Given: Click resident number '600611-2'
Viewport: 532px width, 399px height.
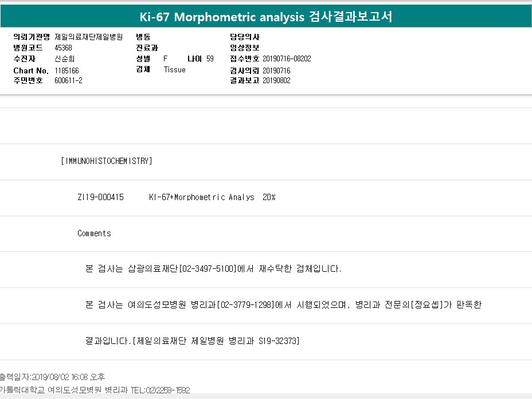Looking at the screenshot, I should (68, 80).
